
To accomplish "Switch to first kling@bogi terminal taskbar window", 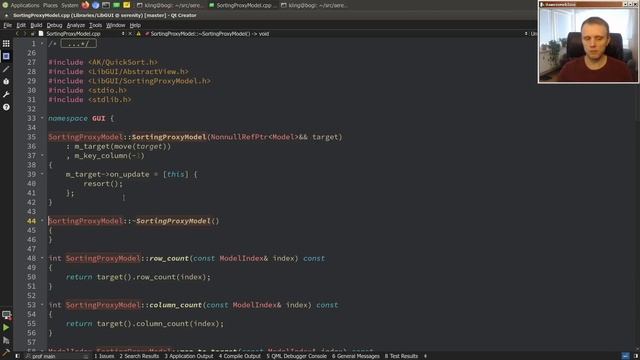I will (169, 5).
